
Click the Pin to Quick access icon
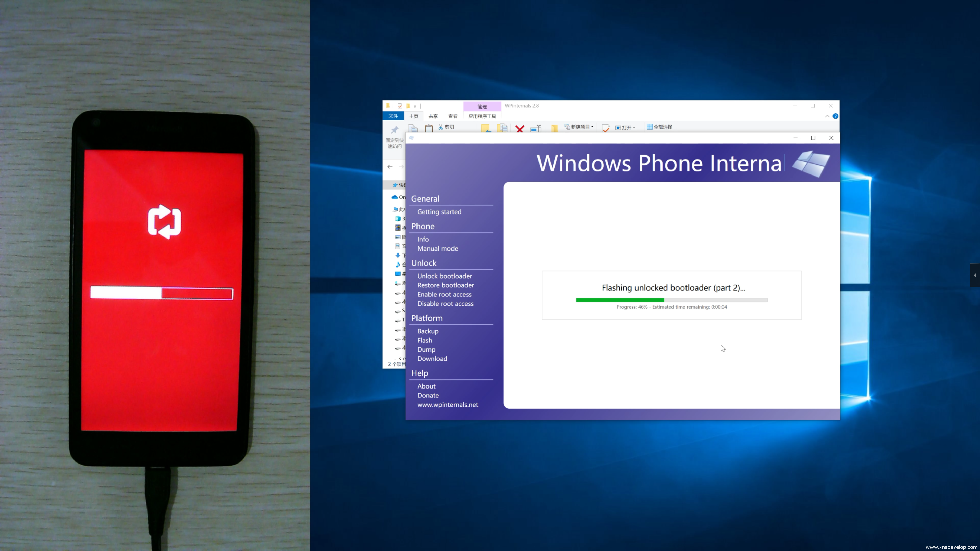click(395, 130)
